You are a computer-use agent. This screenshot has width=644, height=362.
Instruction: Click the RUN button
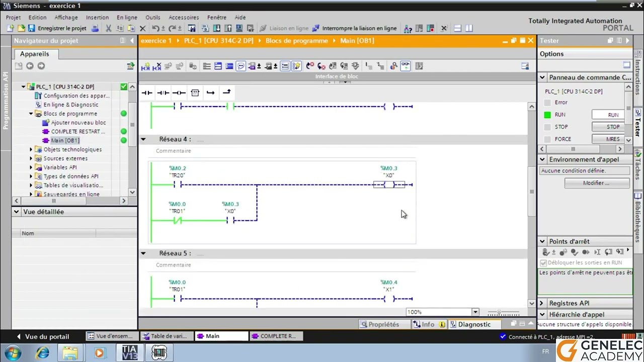pos(609,115)
